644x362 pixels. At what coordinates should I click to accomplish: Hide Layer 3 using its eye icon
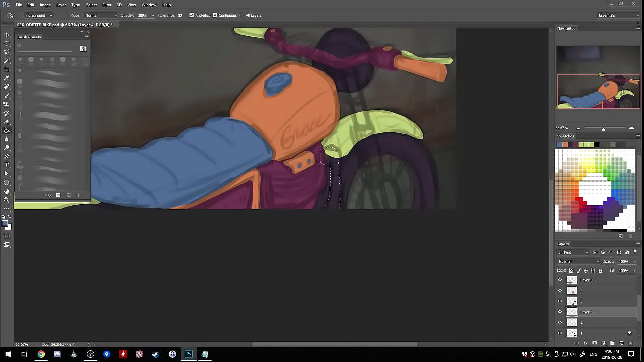[560, 280]
